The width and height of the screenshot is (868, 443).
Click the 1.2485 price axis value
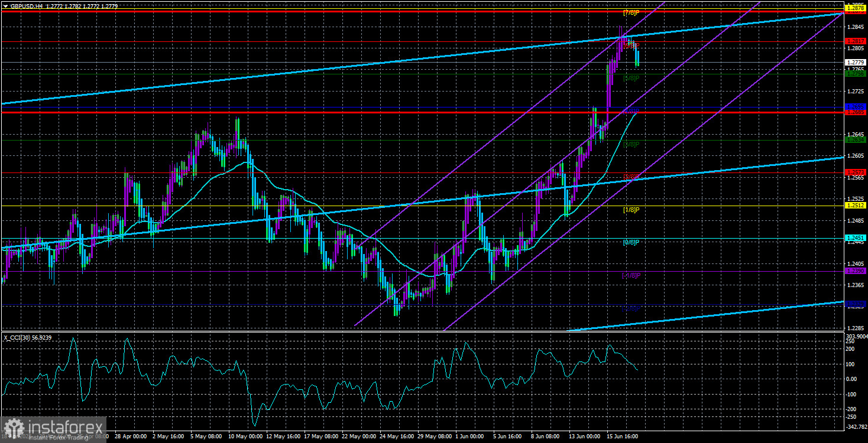[855, 220]
